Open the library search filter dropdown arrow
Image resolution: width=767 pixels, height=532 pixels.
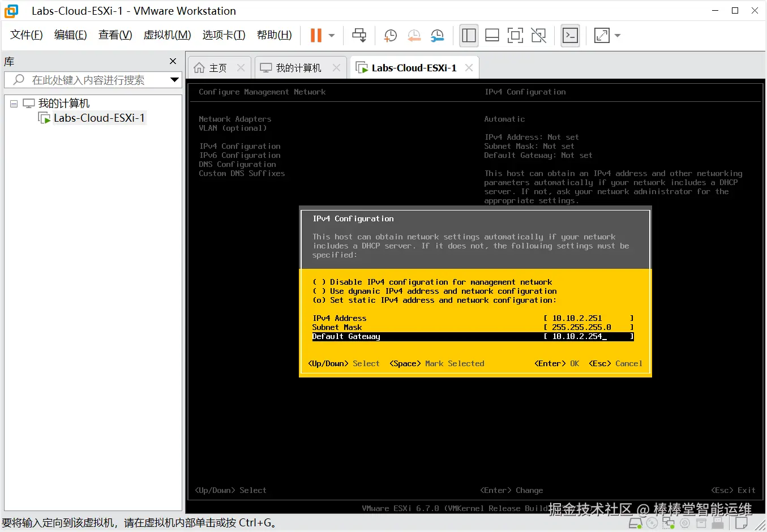pyautogui.click(x=174, y=80)
